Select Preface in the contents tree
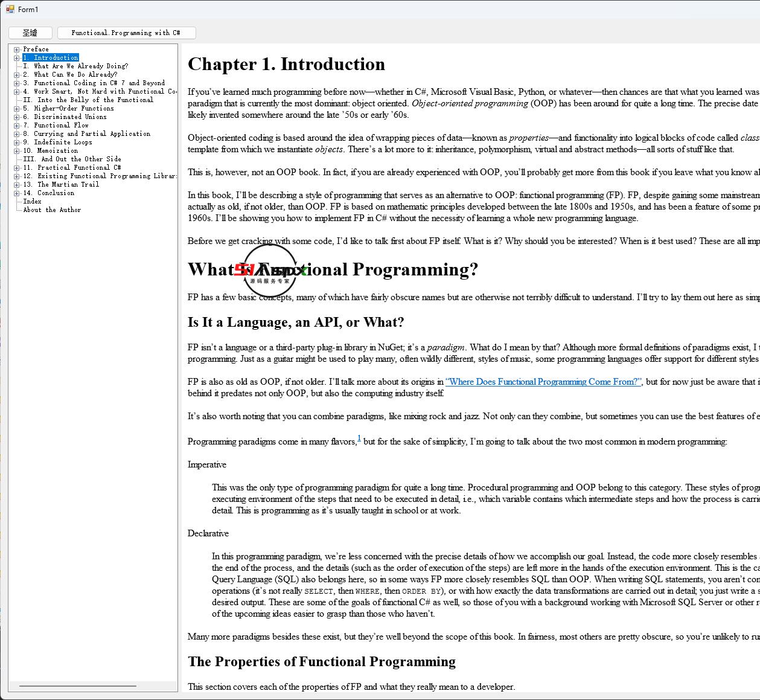This screenshot has width=760, height=700. [36, 50]
